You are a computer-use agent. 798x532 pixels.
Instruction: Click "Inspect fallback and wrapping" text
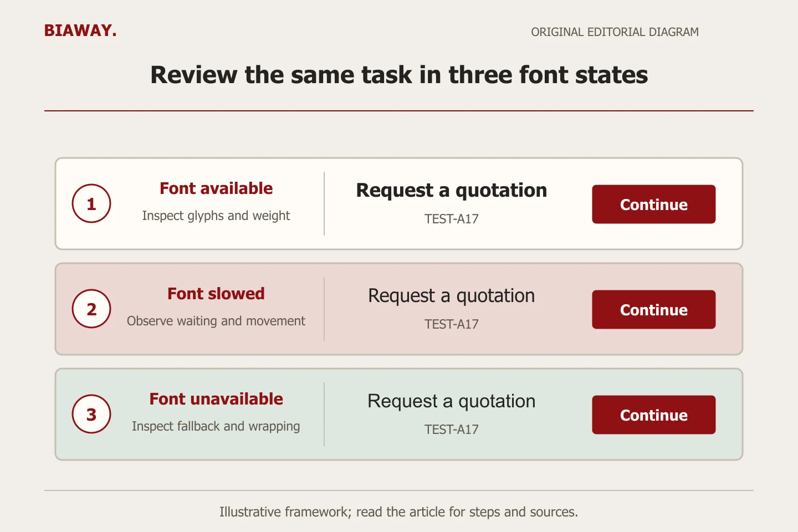click(x=216, y=426)
